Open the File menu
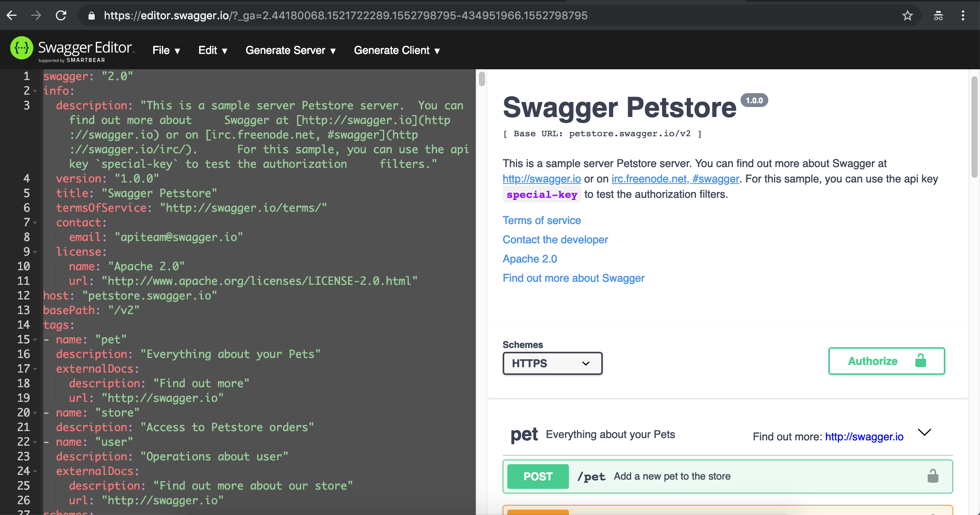Screen dimensions: 980x515 166,50
